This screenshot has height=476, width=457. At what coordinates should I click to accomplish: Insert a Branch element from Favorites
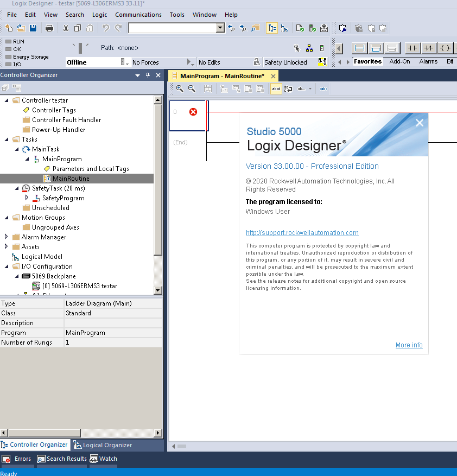(376, 48)
